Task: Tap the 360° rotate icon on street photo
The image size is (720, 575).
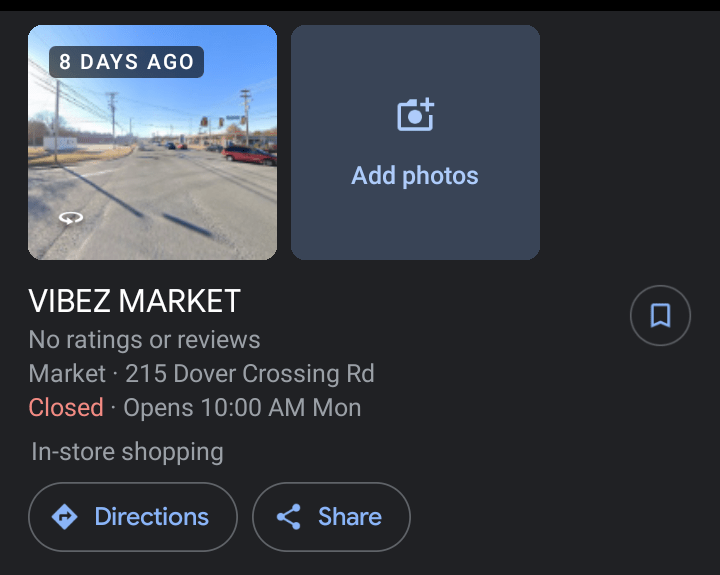Action: click(x=70, y=217)
